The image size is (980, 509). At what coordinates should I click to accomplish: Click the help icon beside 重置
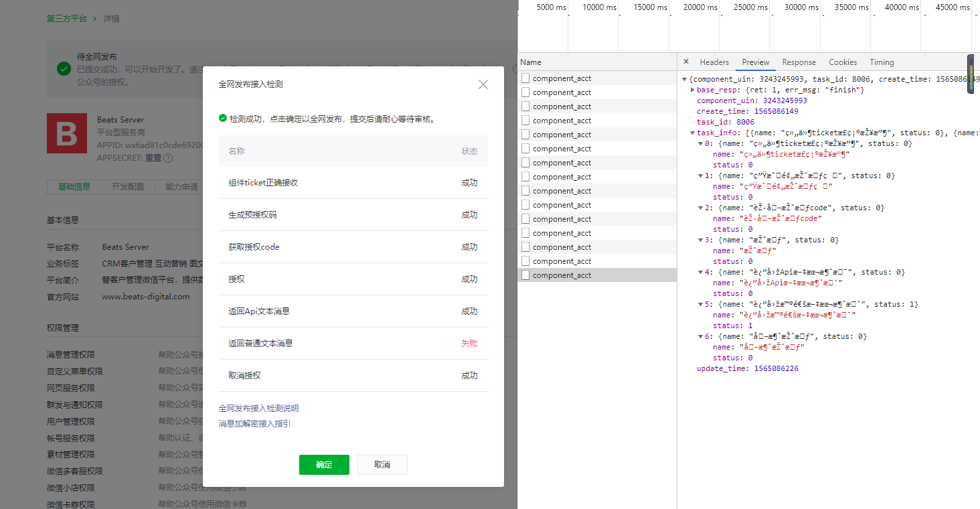pyautogui.click(x=168, y=158)
